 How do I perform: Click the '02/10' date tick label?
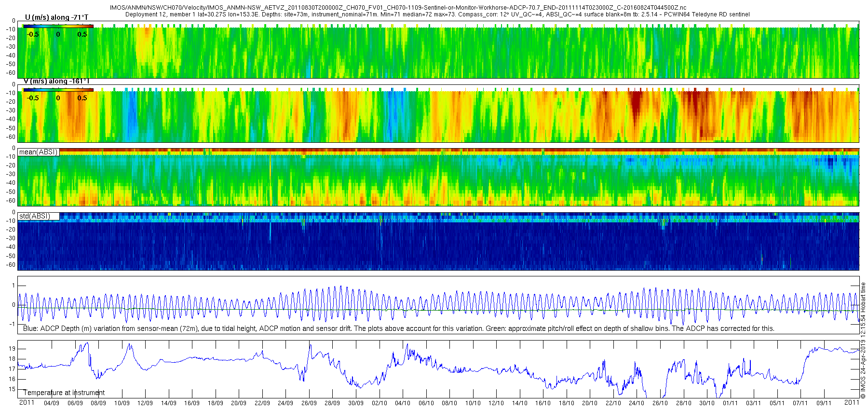[x=380, y=403]
